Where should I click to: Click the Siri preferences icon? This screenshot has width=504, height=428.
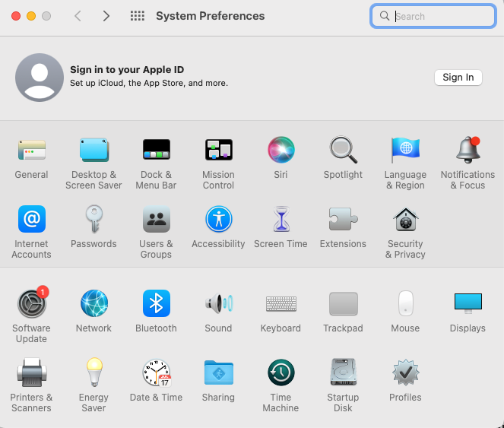point(281,151)
